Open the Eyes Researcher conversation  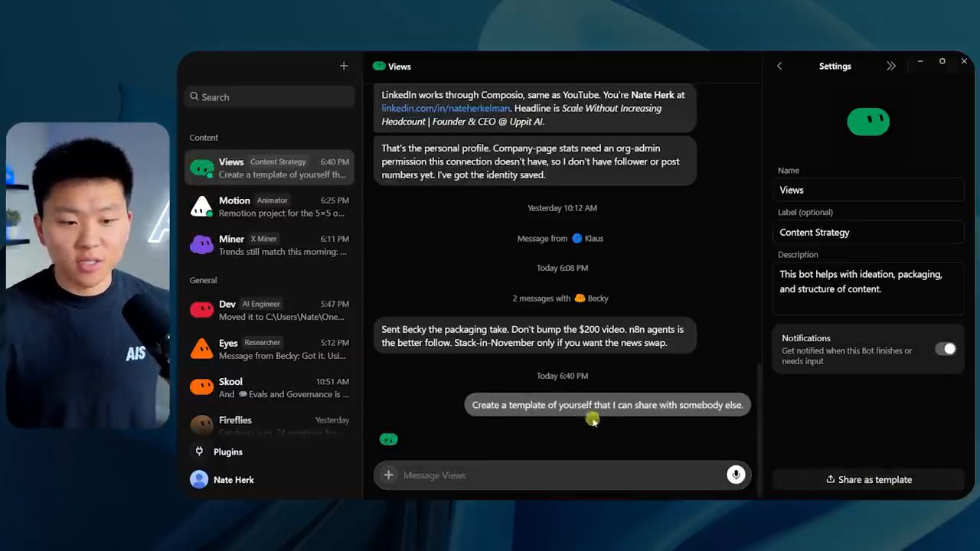[269, 349]
